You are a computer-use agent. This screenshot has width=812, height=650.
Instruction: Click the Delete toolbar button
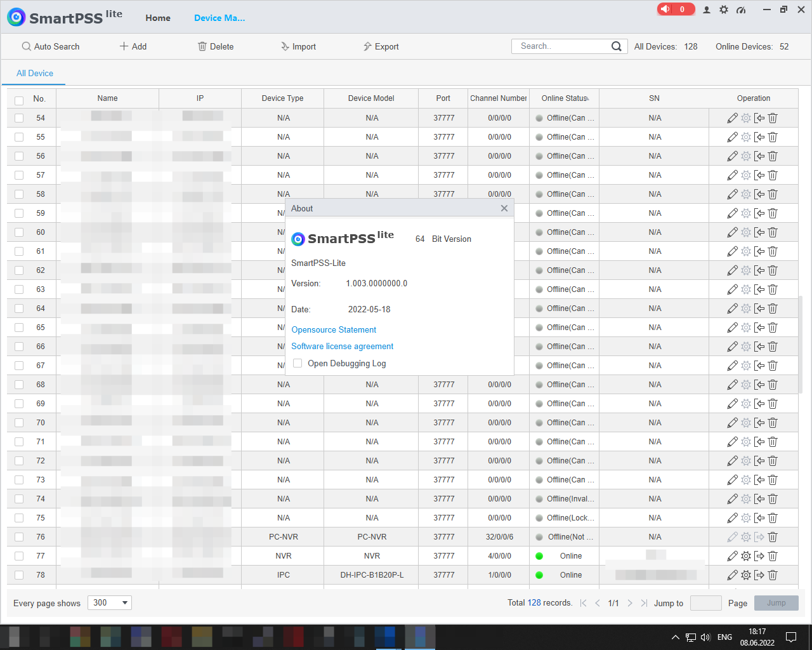coord(216,46)
